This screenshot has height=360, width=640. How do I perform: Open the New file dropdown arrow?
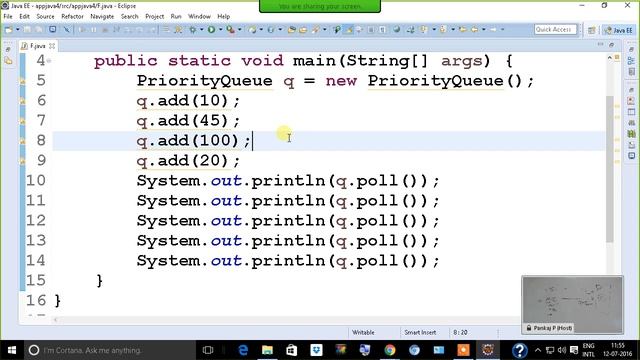click(18, 29)
